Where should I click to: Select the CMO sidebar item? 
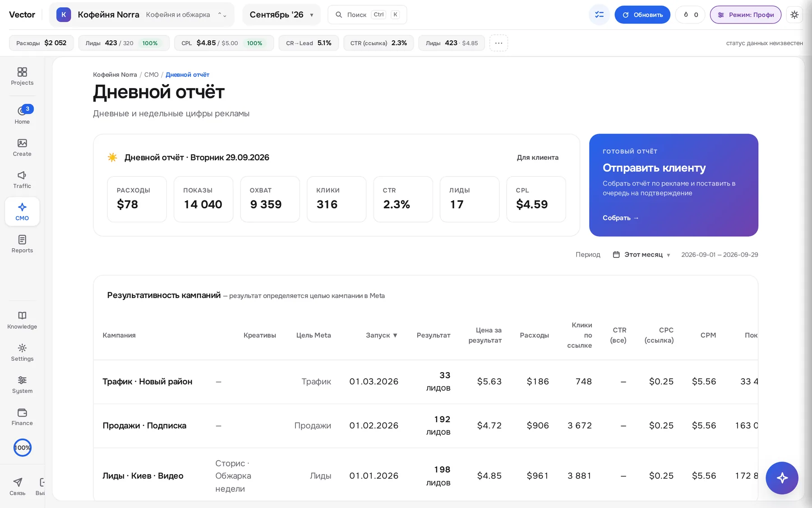(22, 212)
